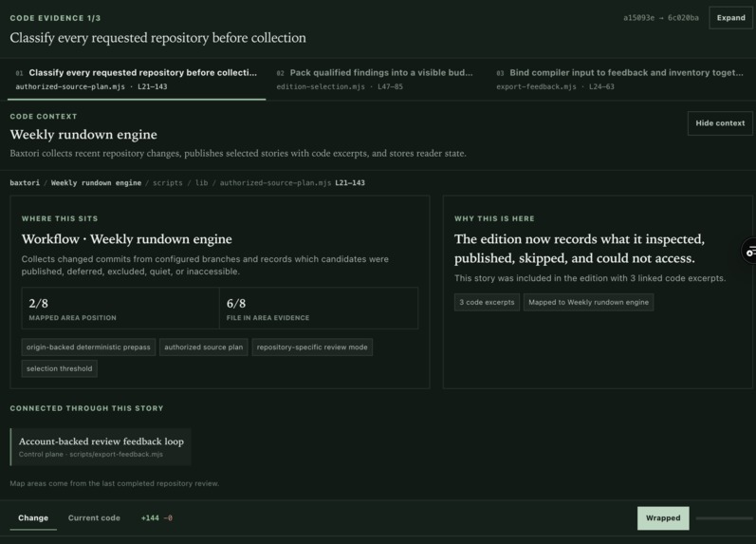Click the 'CONNECTED THROUGH THIS STORY' label

pos(86,408)
